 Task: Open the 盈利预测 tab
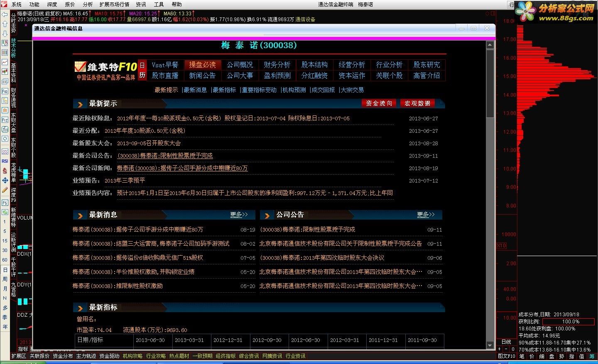[x=277, y=76]
